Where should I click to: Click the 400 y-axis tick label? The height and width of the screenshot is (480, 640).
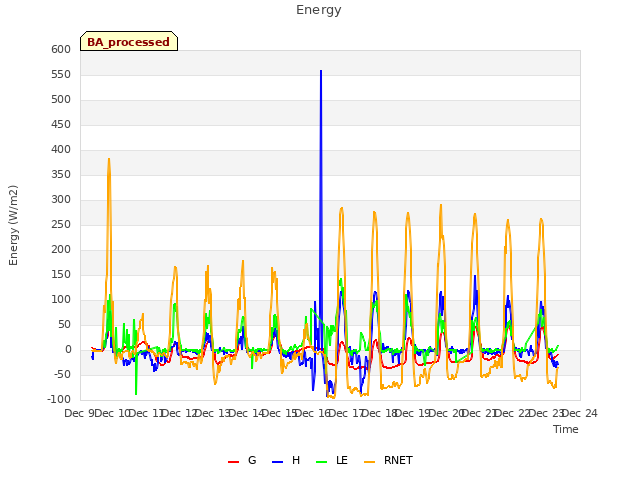tap(61, 150)
